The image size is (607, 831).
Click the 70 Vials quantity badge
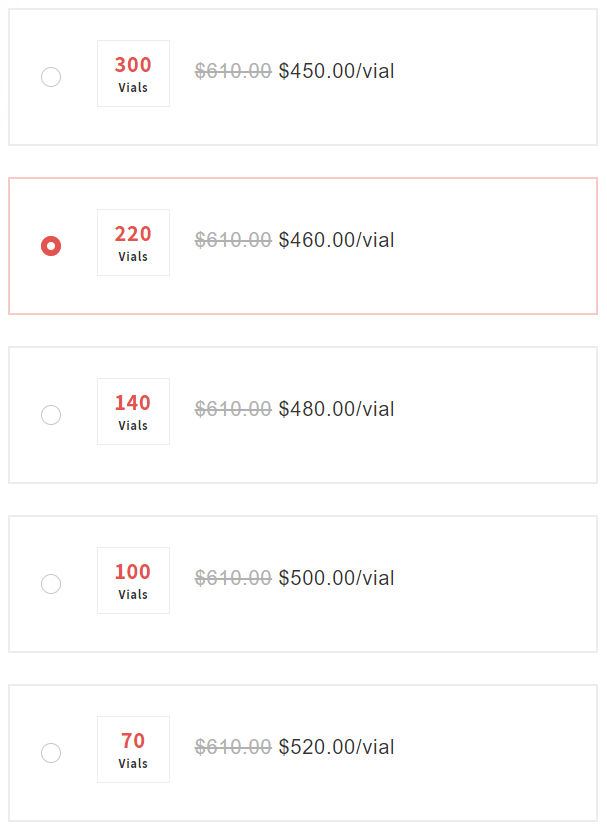[x=133, y=749]
